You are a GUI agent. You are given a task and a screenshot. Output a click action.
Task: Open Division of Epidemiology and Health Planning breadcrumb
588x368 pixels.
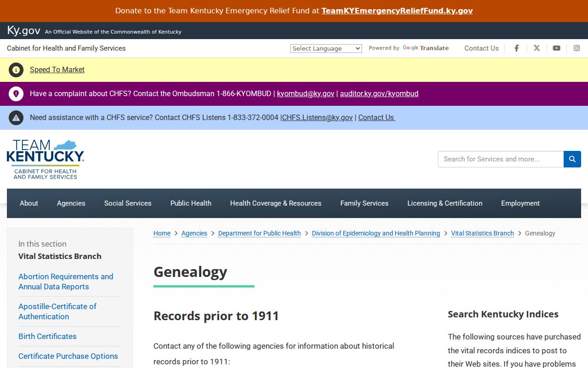[376, 233]
